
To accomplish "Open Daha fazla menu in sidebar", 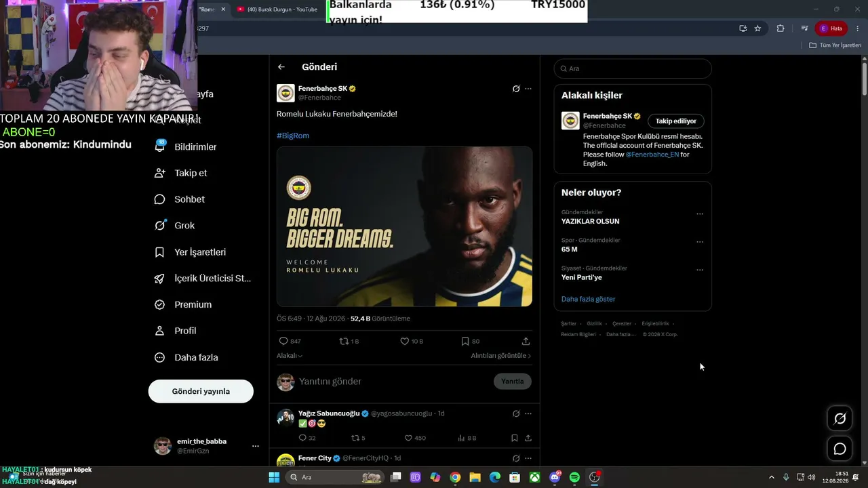I will click(186, 357).
